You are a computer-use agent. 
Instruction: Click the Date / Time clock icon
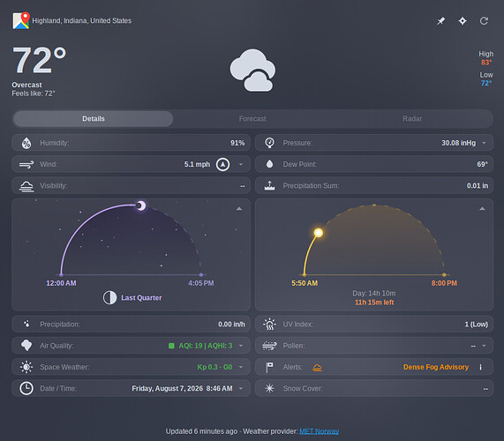(x=26, y=388)
